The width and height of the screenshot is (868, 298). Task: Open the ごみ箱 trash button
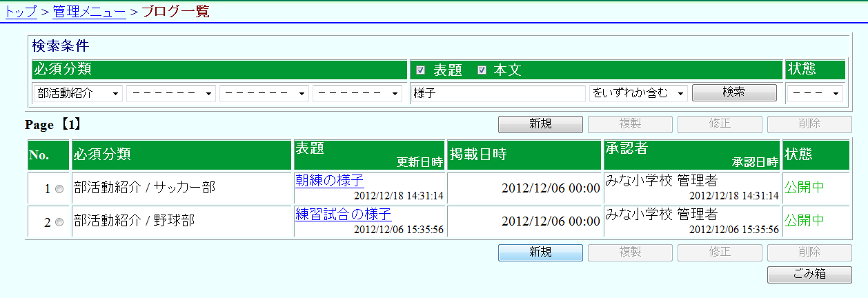809,274
